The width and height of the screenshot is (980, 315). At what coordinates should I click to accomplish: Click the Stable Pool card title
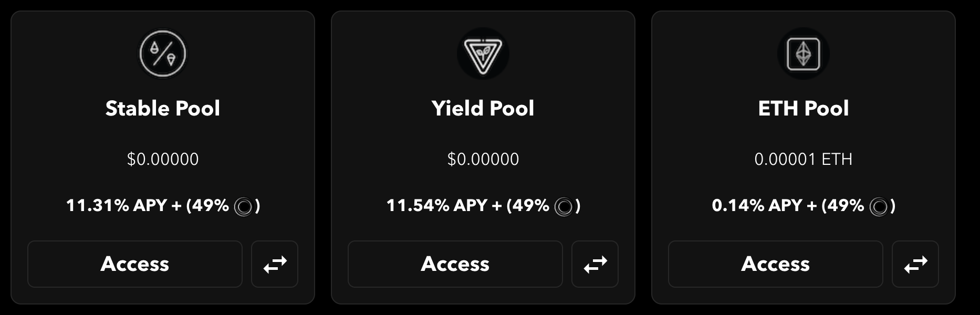(163, 109)
